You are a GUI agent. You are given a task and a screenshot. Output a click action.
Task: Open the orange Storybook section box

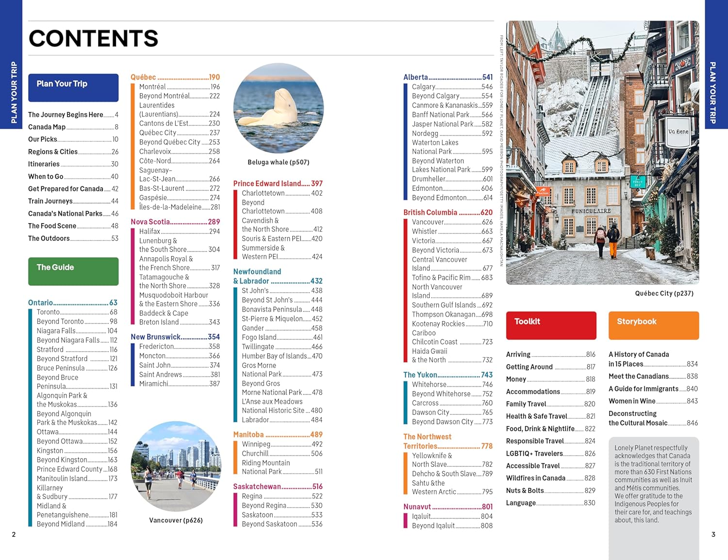coord(654,326)
